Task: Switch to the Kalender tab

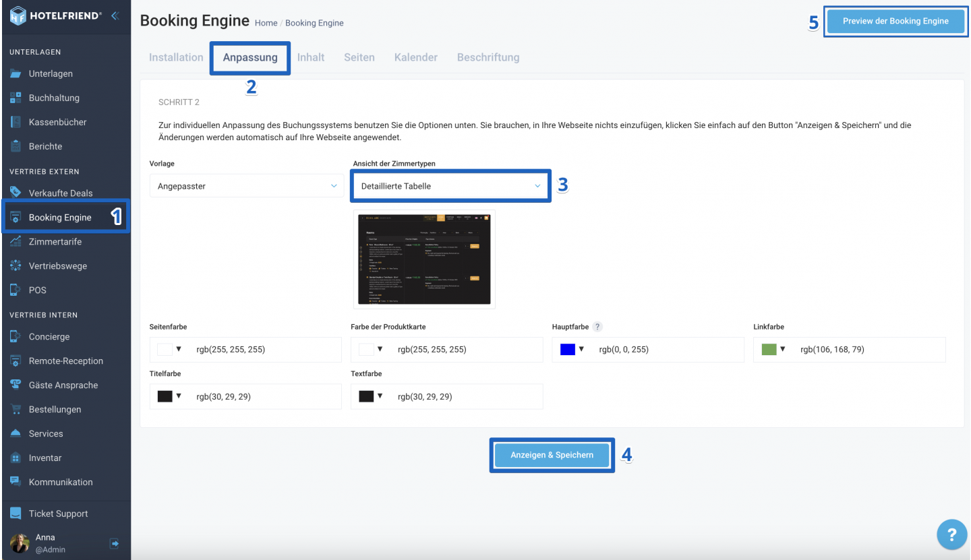Action: [415, 57]
